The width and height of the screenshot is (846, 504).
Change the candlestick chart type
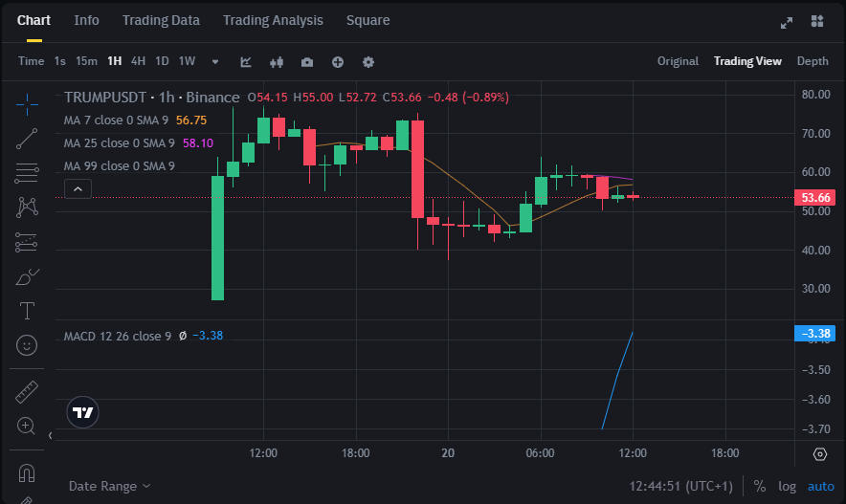tap(277, 62)
